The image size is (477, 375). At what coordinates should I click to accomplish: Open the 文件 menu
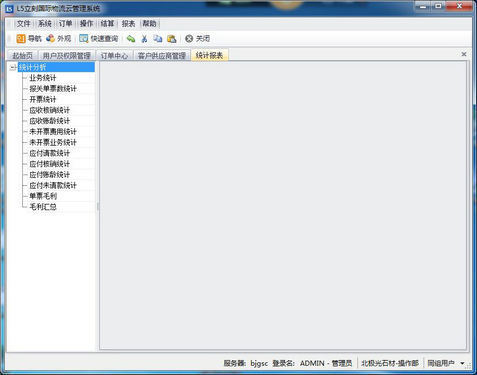pyautogui.click(x=23, y=24)
